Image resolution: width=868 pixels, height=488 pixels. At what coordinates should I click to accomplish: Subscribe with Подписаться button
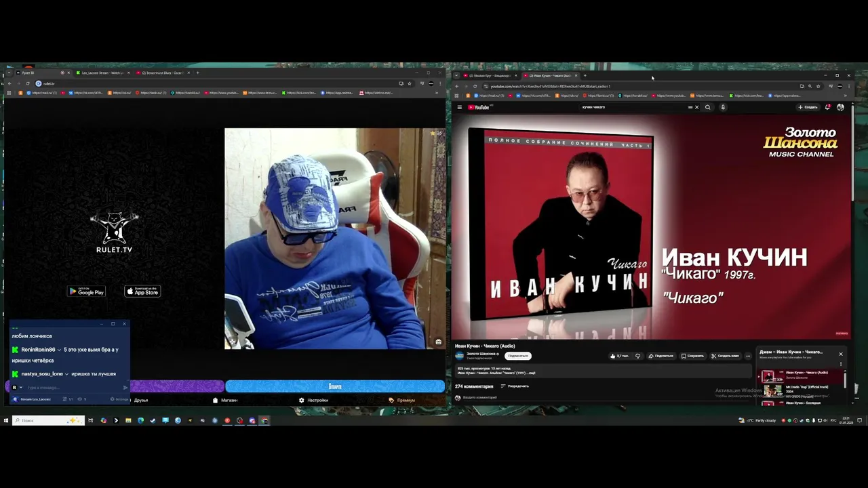pyautogui.click(x=517, y=356)
